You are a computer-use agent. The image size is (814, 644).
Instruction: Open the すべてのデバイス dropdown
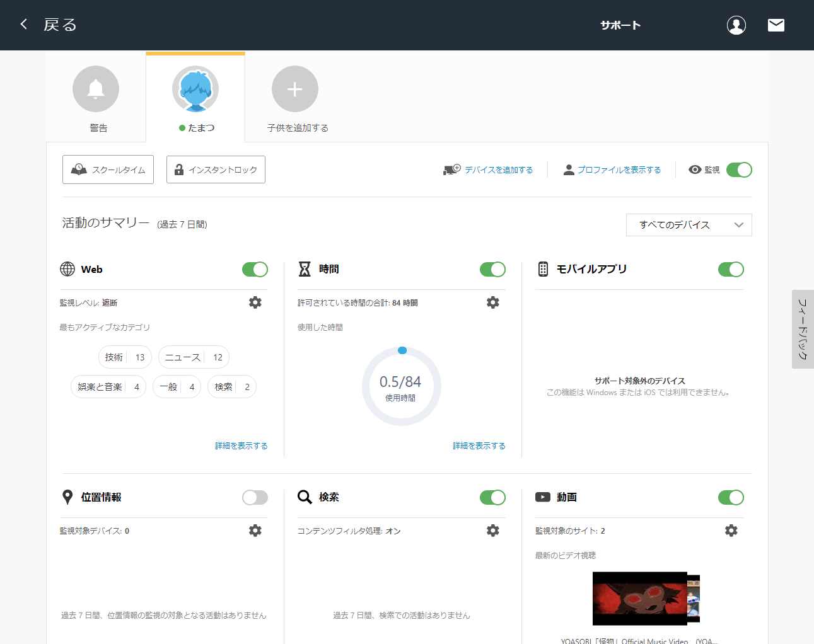pyautogui.click(x=689, y=225)
